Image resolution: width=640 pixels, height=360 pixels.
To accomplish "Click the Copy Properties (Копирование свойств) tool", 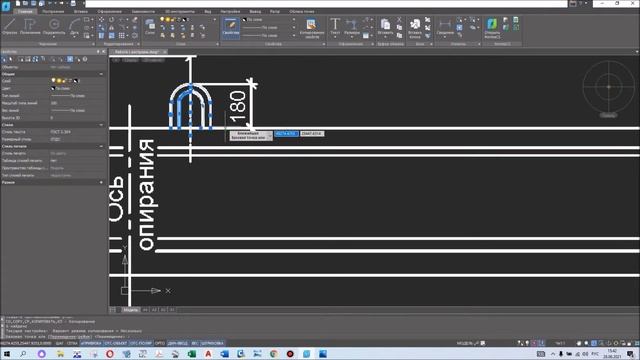I will tap(311, 29).
